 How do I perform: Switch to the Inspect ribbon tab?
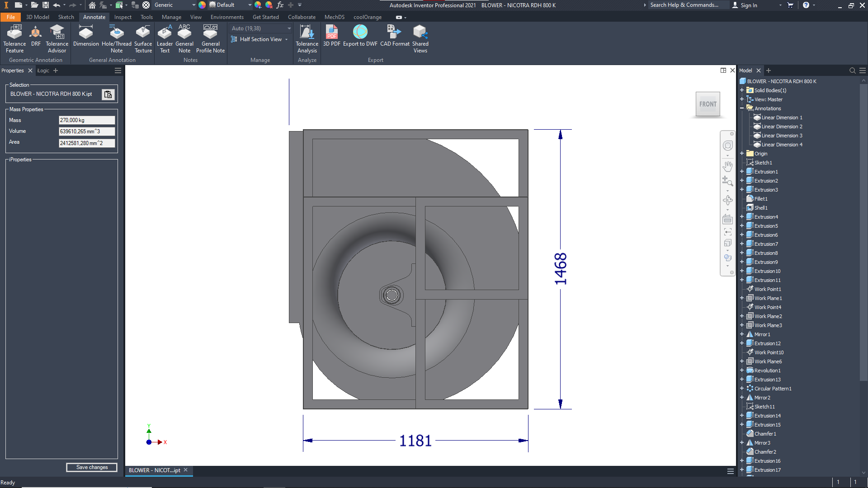(x=123, y=17)
